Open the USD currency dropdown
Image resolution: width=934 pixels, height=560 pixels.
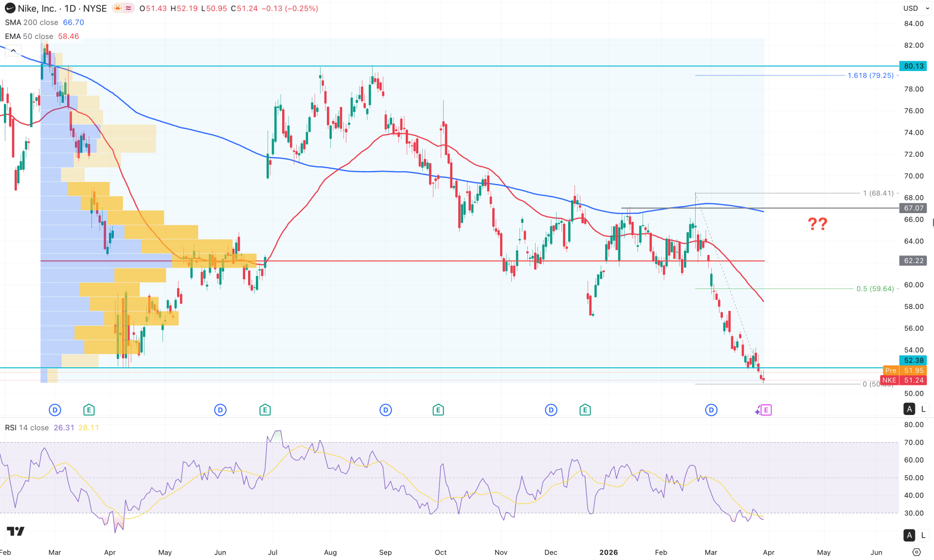915,8
